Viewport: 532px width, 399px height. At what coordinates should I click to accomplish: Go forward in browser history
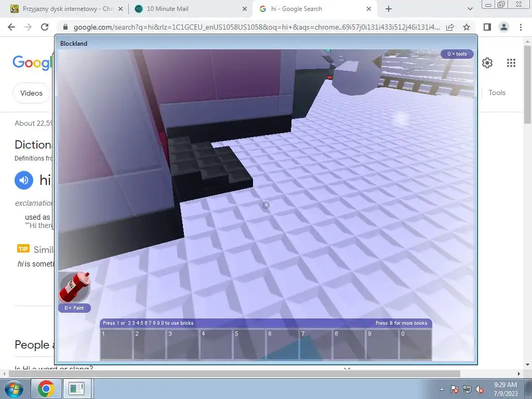click(x=28, y=27)
